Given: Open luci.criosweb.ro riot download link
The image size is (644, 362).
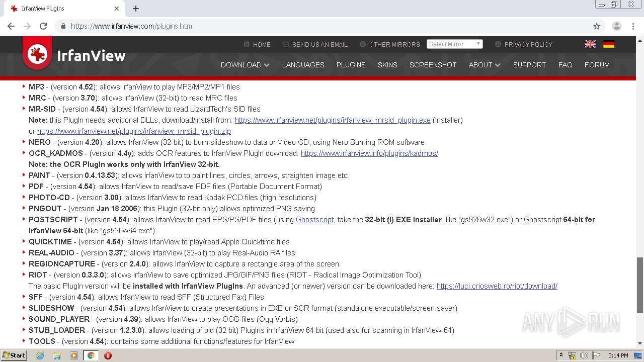Looking at the screenshot, I should tap(497, 286).
